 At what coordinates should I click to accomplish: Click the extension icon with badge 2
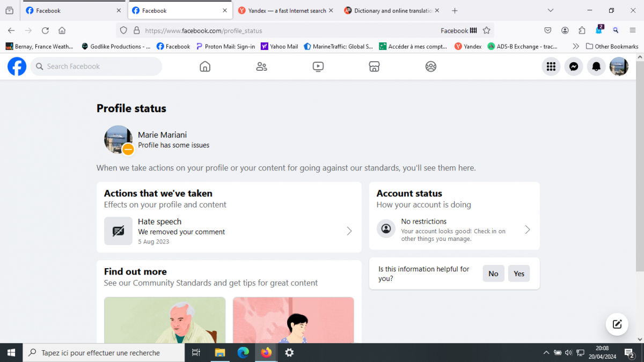tap(599, 29)
